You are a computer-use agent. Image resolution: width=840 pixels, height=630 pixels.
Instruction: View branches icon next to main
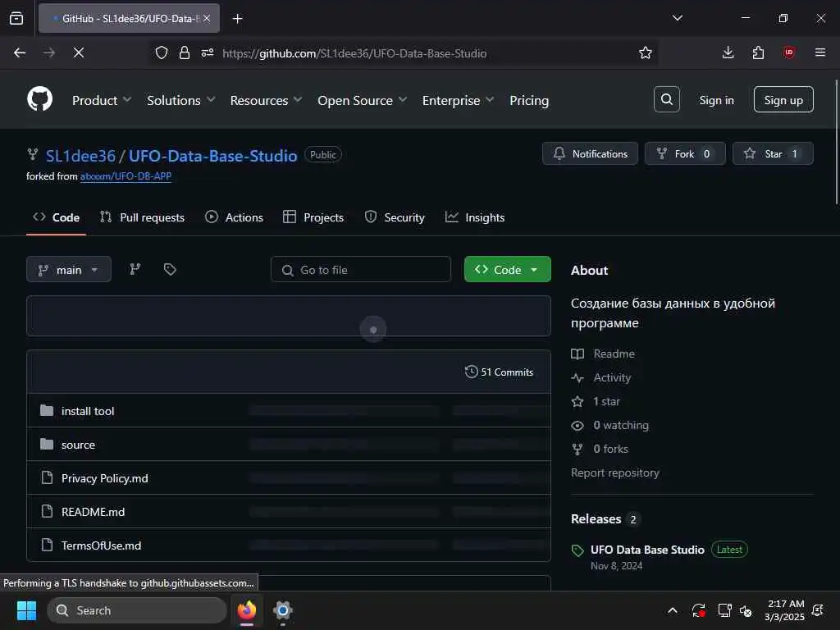click(x=135, y=269)
